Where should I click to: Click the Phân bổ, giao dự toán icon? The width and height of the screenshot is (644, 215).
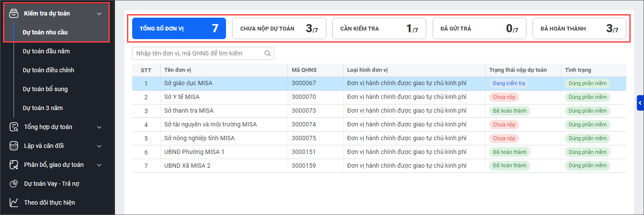(14, 165)
